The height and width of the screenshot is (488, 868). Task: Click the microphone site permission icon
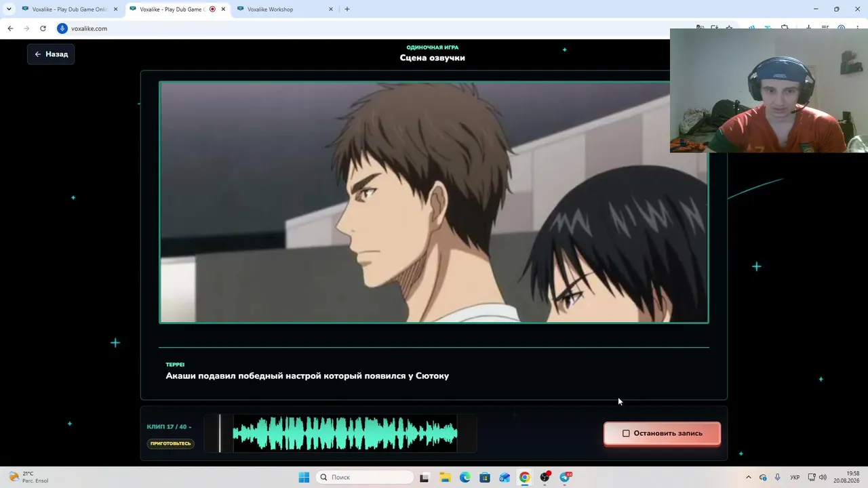[x=62, y=28]
